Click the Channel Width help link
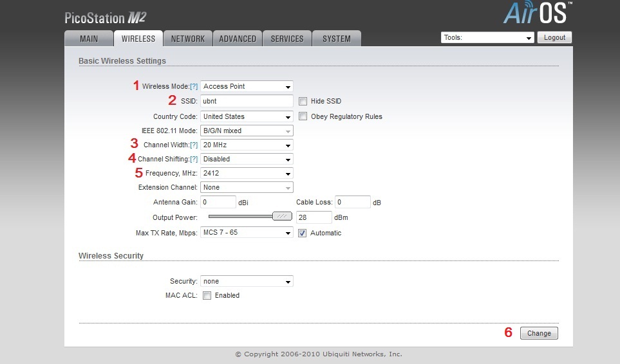The image size is (620, 364). click(x=194, y=145)
